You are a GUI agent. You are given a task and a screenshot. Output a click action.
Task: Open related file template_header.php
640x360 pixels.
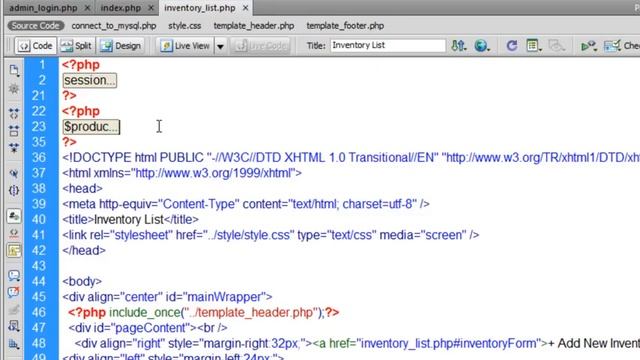tap(253, 26)
